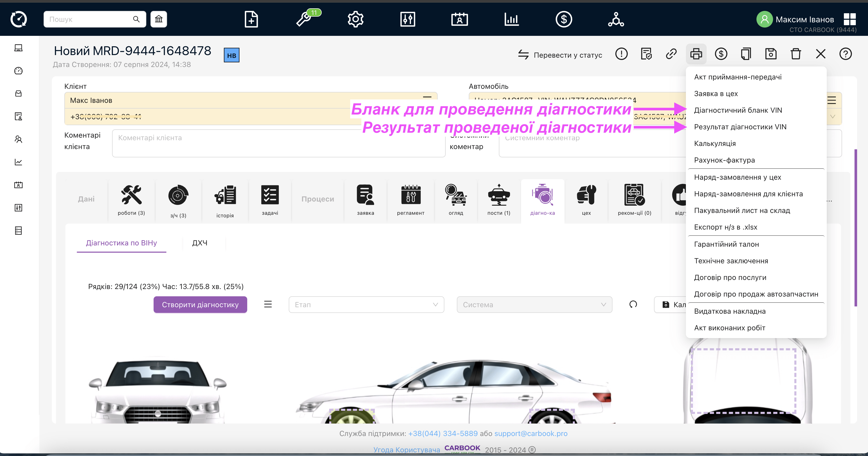The image size is (868, 456).
Task: Click the save floppy disk icon
Action: click(x=771, y=54)
